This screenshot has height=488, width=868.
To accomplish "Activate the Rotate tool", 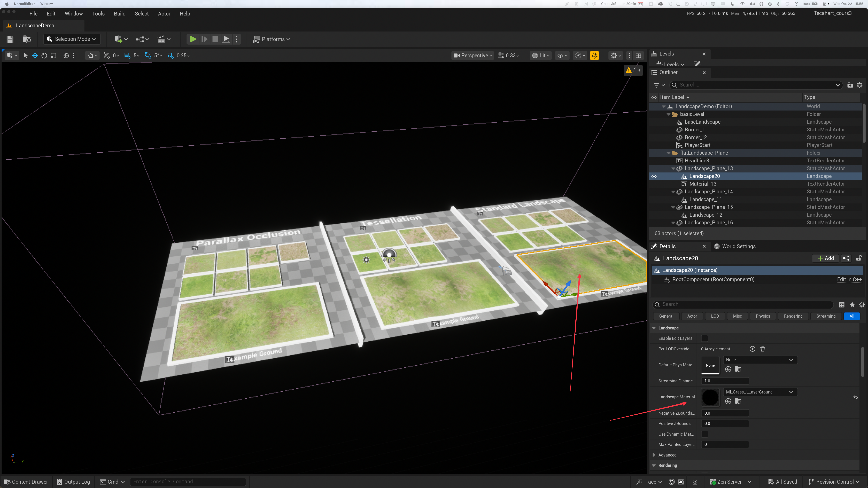I will click(44, 56).
